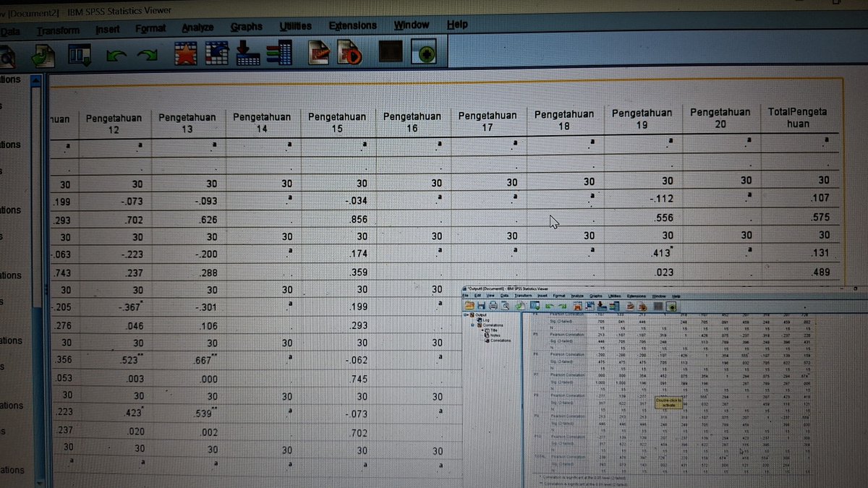Click the green Redo arrow in main toolbar
The height and width of the screenshot is (488, 868).
click(x=149, y=55)
